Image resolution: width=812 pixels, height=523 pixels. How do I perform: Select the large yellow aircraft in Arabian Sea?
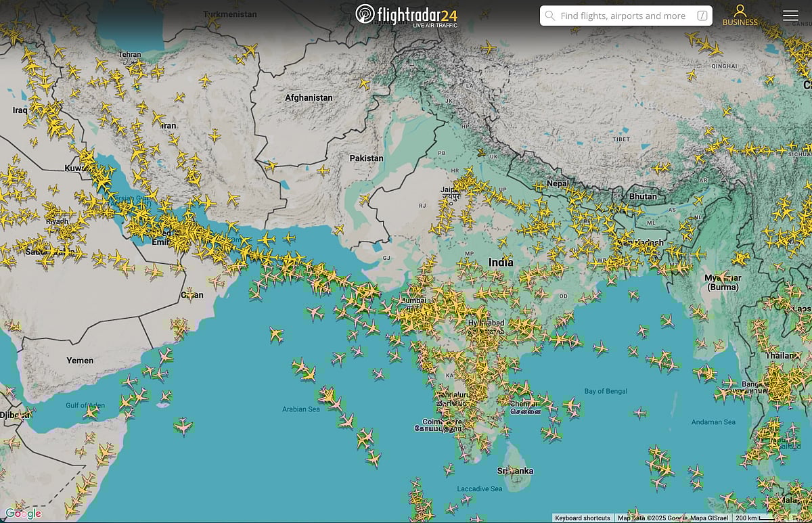click(275, 334)
